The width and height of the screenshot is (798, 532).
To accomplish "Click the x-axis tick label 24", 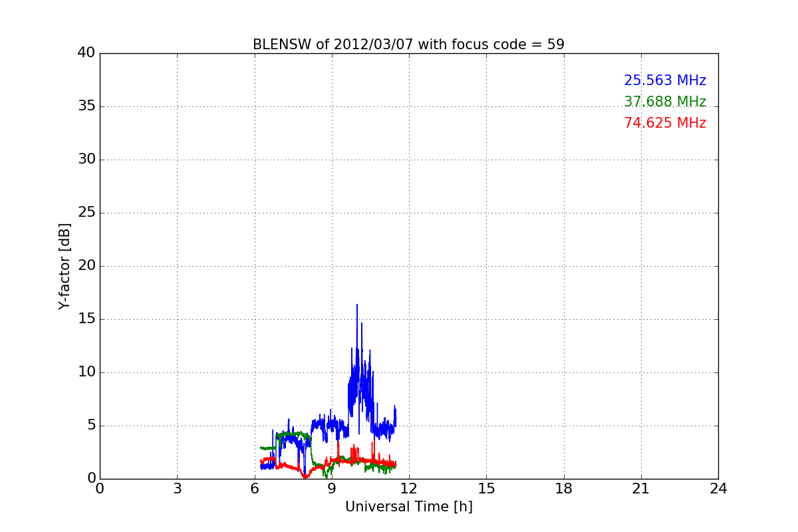I will pos(718,489).
